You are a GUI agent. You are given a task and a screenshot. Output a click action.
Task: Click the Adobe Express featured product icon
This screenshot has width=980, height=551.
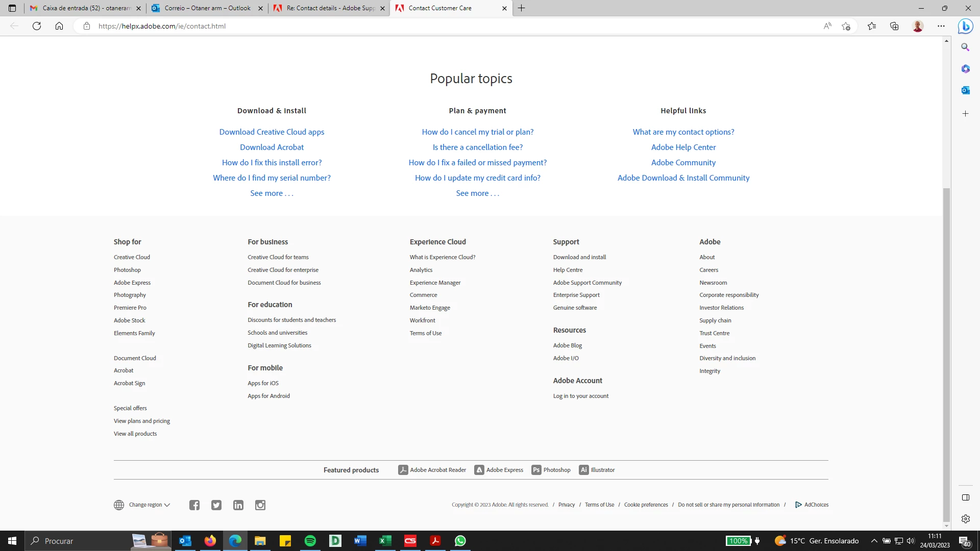(479, 470)
